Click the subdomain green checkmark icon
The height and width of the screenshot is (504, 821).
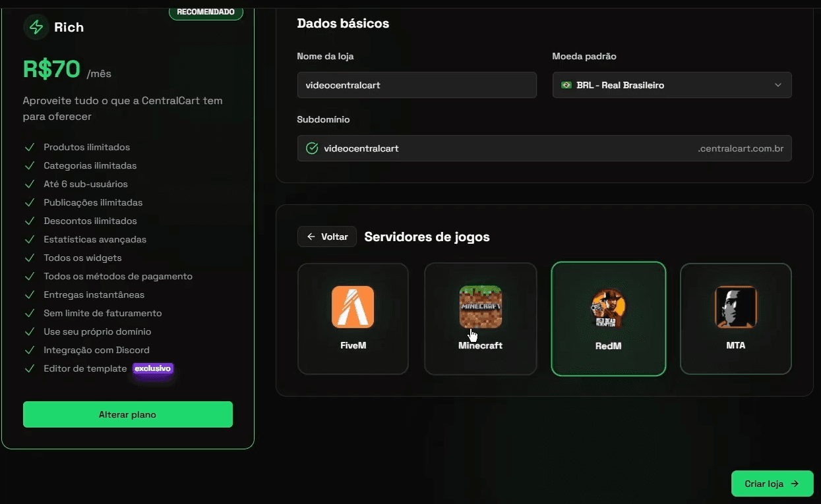click(x=313, y=148)
